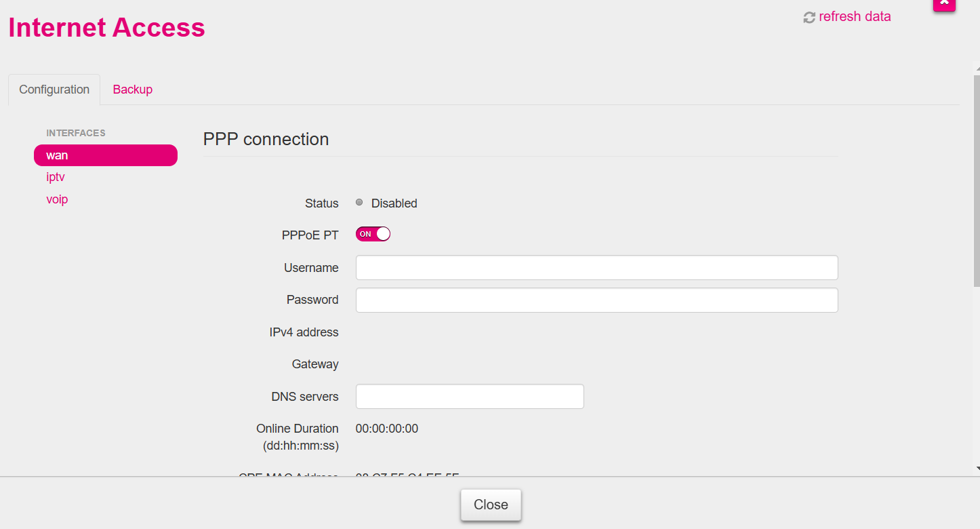Select the Configuration tab
Viewport: 980px width, 529px height.
coord(54,90)
